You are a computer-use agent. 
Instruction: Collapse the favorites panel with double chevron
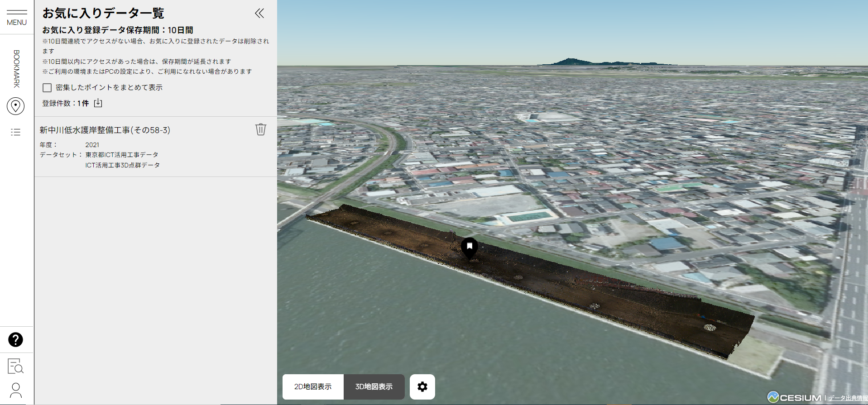pos(259,13)
